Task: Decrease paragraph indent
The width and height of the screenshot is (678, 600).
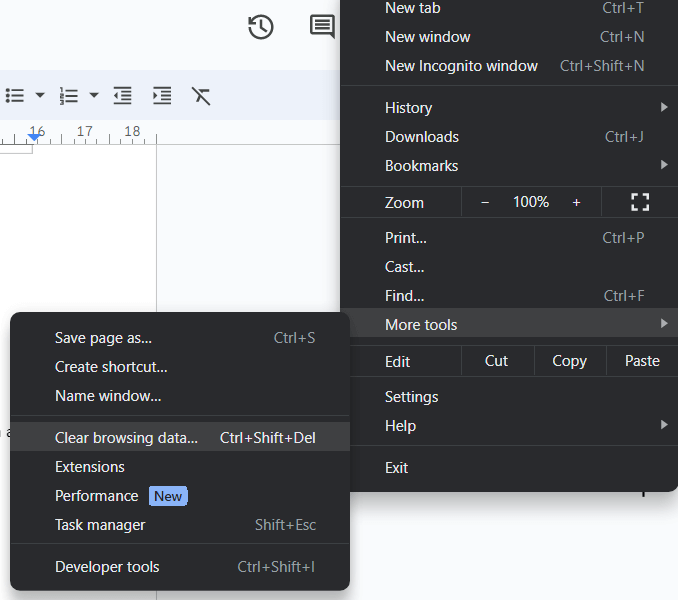Action: [x=122, y=96]
